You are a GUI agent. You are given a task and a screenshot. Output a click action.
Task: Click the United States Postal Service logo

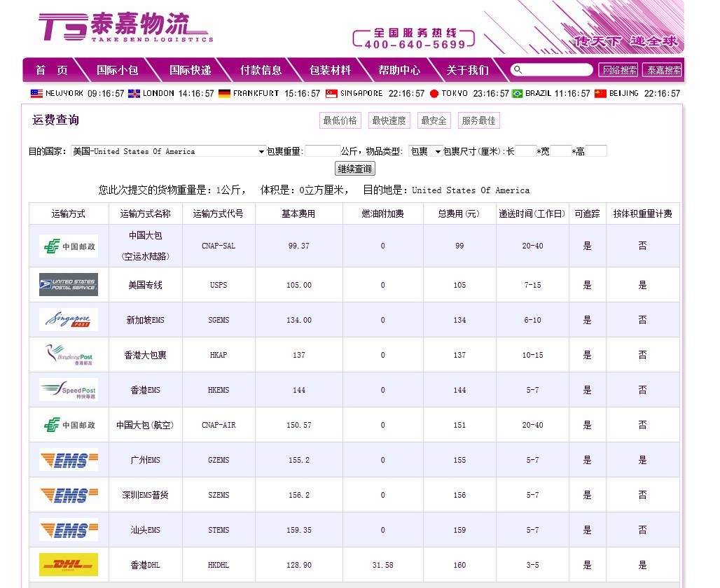[69, 285]
